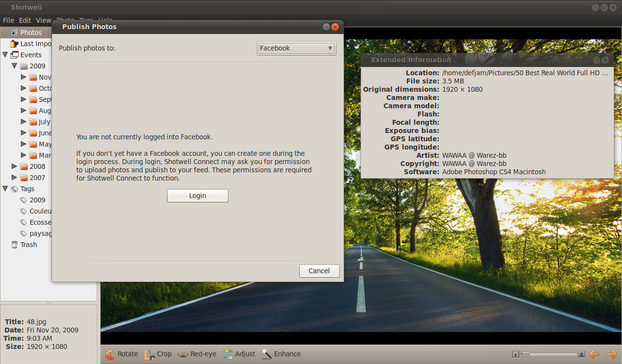Viewport: 622px width, 364px height.
Task: Expand the Oct event node
Action: point(23,88)
